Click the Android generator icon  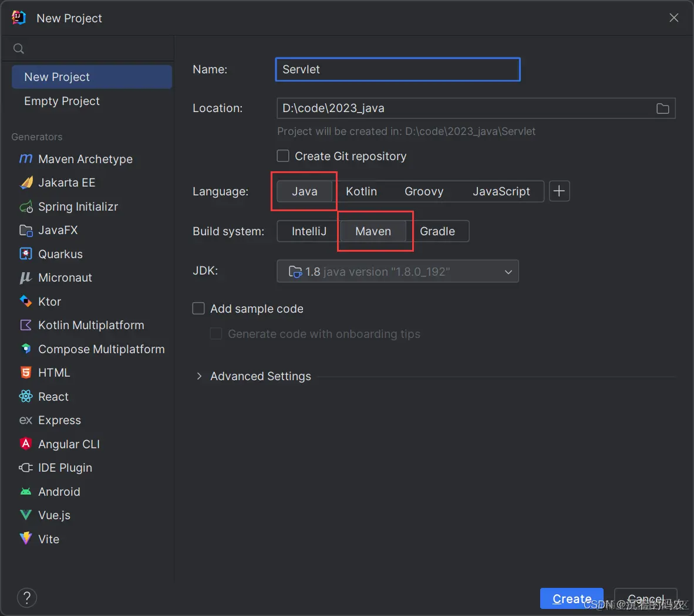click(x=26, y=491)
